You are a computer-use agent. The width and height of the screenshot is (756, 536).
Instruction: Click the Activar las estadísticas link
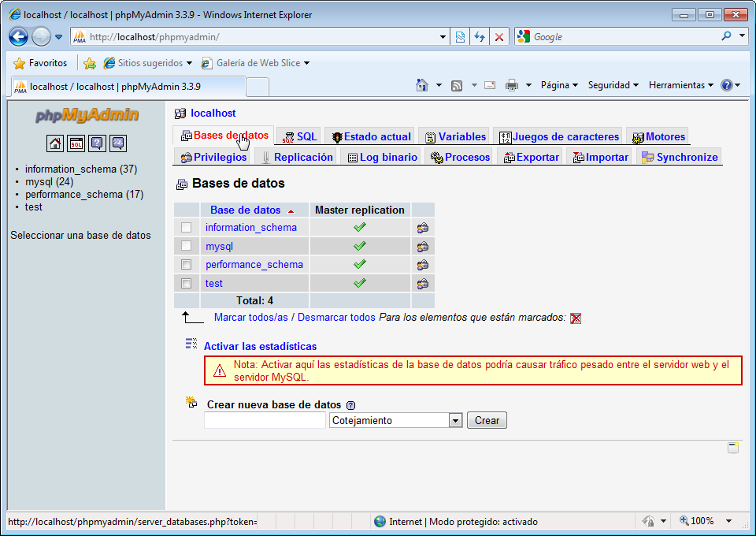[261, 346]
